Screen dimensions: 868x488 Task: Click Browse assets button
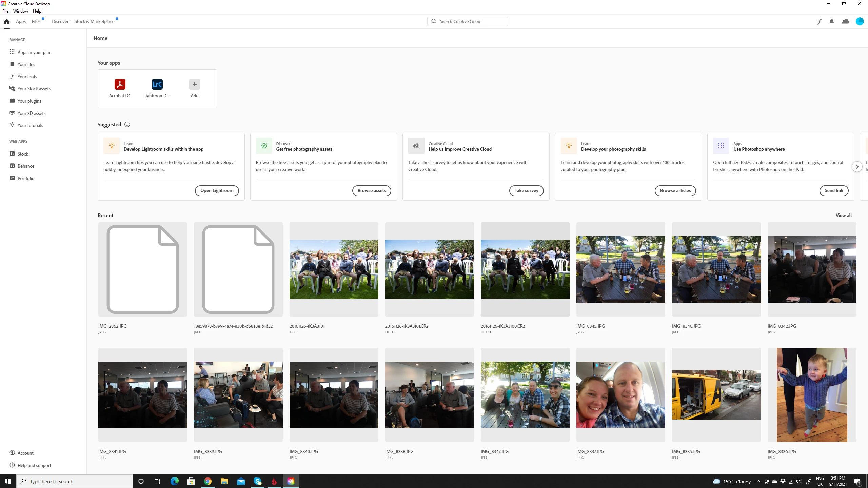[x=372, y=190]
